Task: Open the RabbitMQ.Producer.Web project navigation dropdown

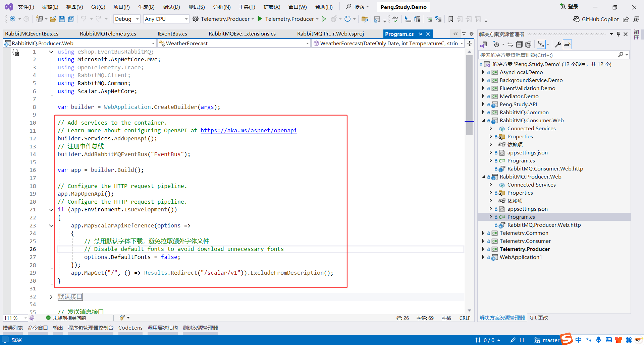Action: pos(79,43)
